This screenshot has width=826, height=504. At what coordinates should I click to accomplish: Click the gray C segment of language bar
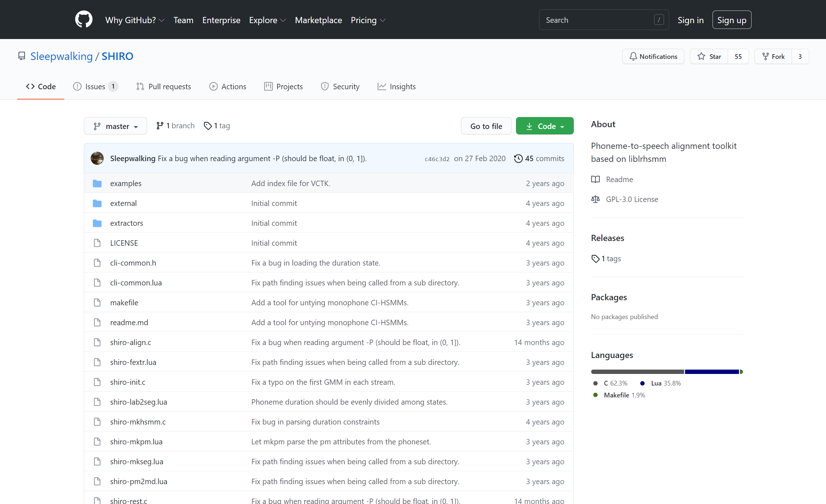[x=637, y=372]
